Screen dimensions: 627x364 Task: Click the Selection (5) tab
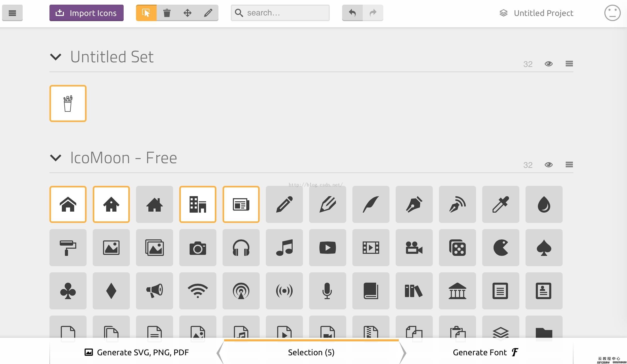[311, 352]
